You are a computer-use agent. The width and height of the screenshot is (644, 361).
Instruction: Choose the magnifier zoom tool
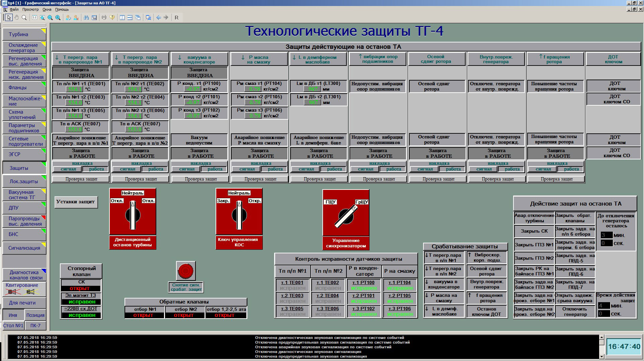[24, 17]
